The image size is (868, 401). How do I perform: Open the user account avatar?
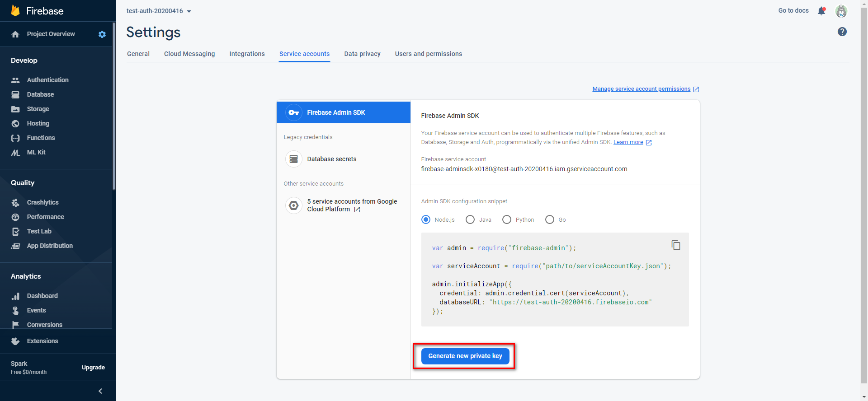[841, 11]
